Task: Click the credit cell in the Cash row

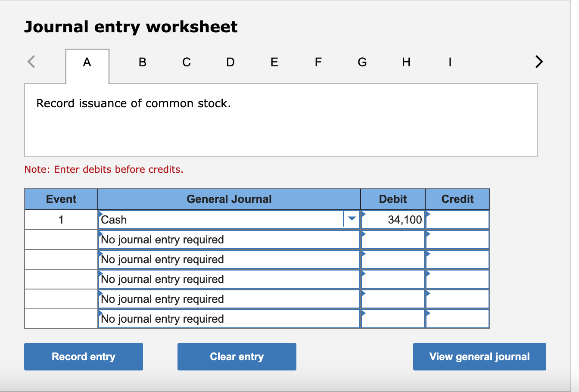Action: tap(458, 220)
